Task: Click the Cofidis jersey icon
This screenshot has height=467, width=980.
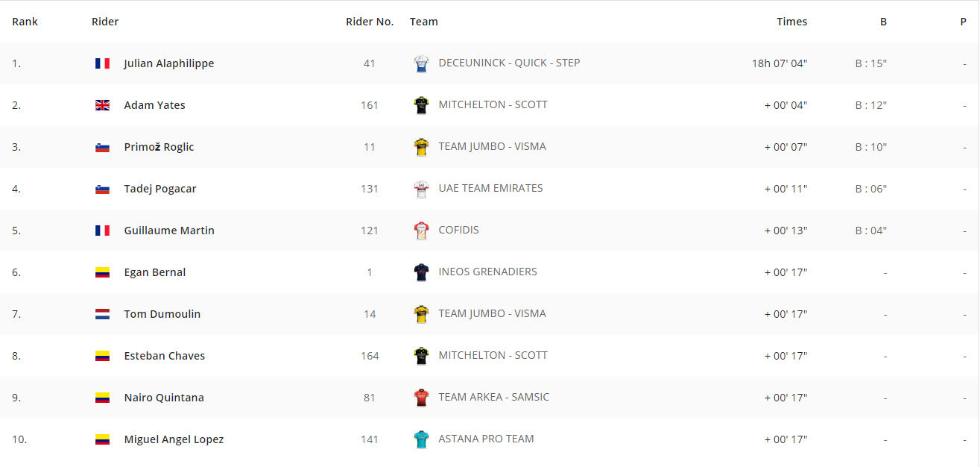Action: 422,231
